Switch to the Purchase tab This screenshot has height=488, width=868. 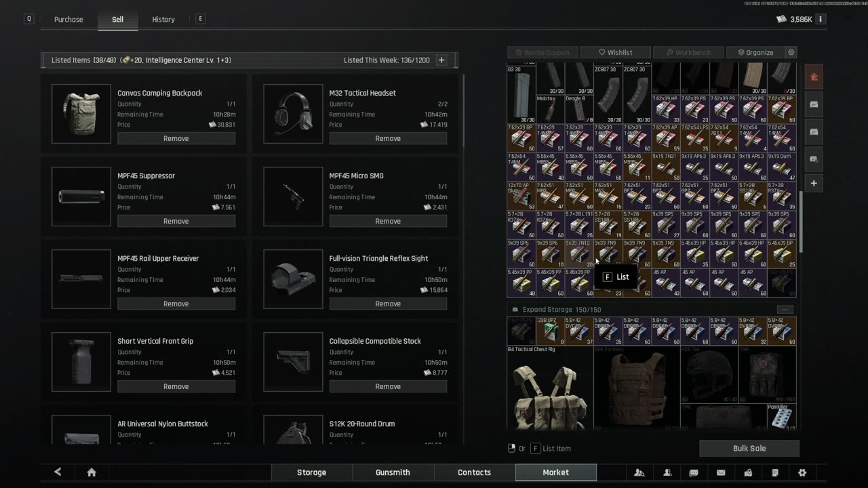68,20
